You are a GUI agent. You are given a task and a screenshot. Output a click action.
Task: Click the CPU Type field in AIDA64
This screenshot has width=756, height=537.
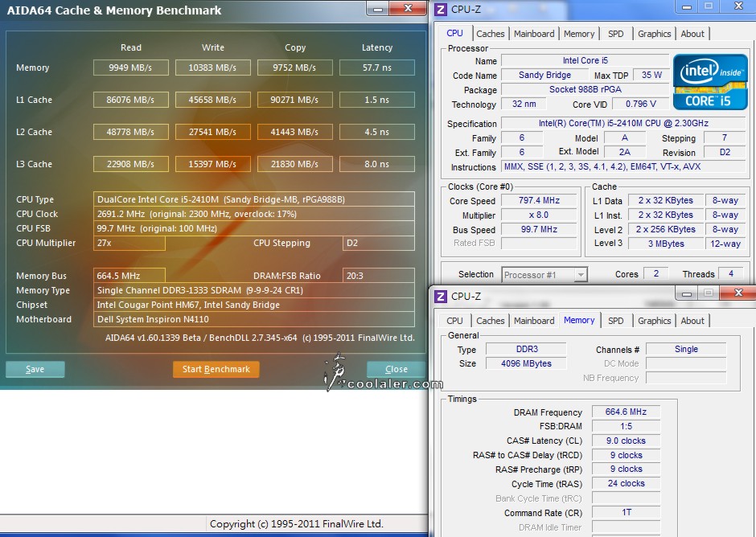(x=253, y=199)
